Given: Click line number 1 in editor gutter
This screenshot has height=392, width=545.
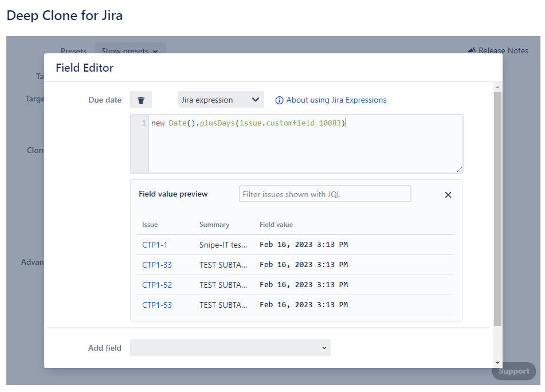Looking at the screenshot, I should [x=143, y=123].
